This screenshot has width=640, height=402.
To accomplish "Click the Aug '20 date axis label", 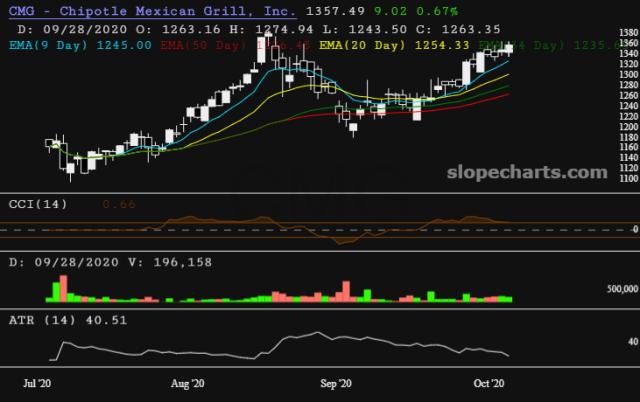I will [x=188, y=383].
